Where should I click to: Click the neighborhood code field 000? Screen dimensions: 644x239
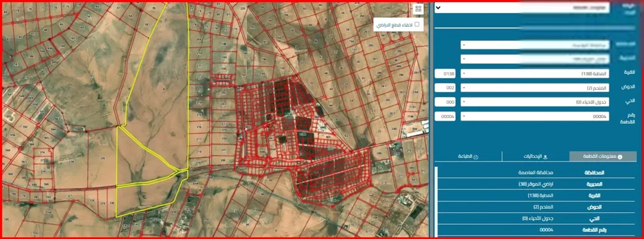click(x=445, y=102)
